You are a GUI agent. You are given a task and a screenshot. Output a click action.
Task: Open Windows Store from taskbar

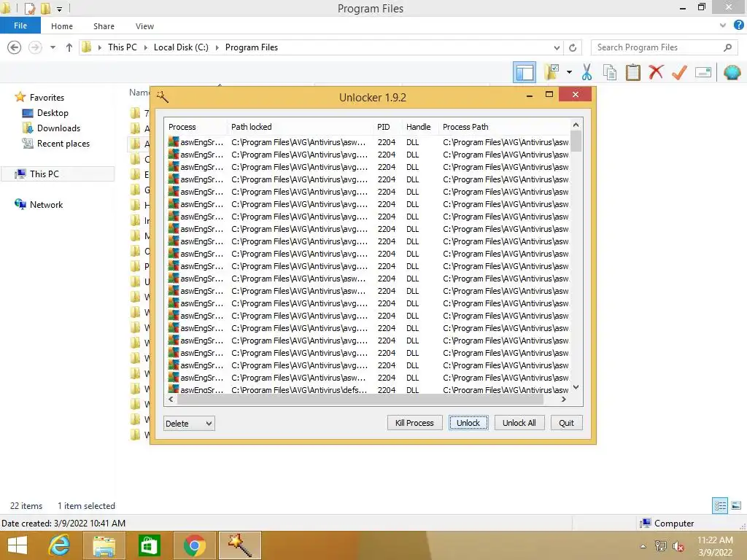point(149,545)
